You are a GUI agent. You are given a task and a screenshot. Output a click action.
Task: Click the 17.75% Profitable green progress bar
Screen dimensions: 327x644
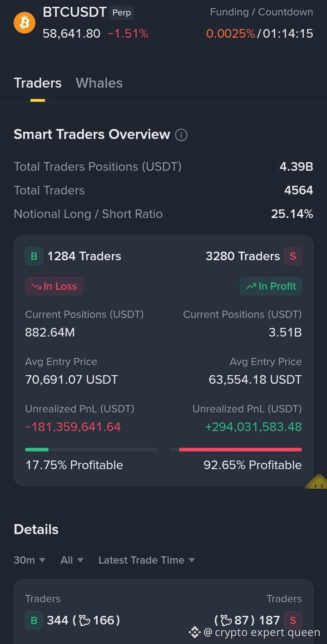tap(91, 450)
